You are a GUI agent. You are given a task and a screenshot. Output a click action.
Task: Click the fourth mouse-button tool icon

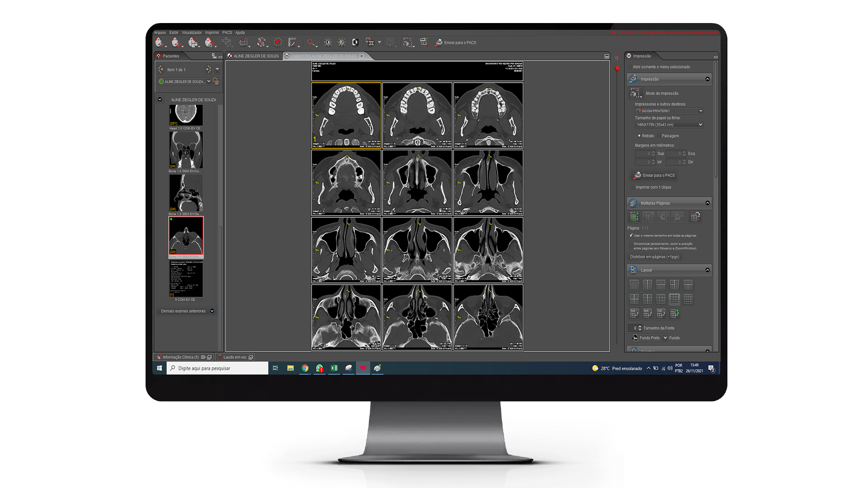209,42
